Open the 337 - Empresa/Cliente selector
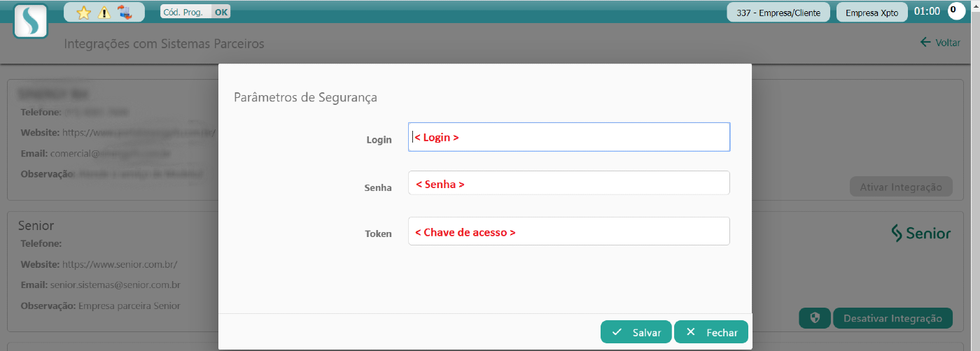The height and width of the screenshot is (351, 980). coord(778,12)
